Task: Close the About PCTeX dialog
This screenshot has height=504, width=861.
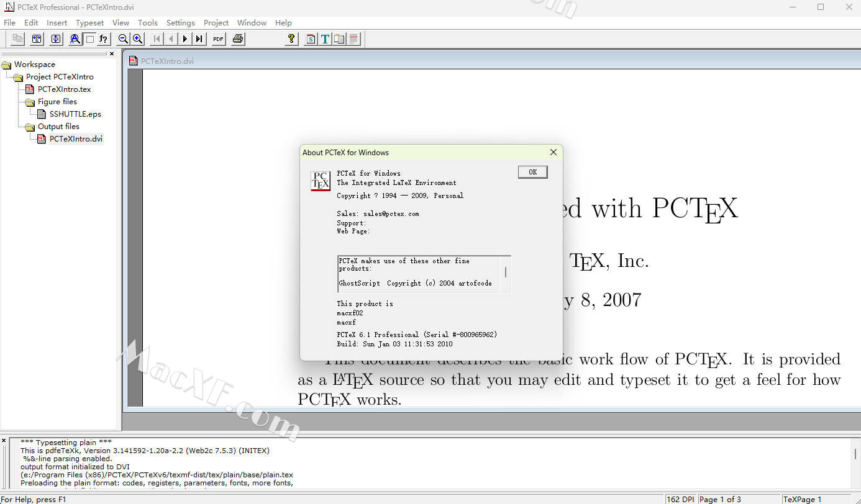Action: 553,153
